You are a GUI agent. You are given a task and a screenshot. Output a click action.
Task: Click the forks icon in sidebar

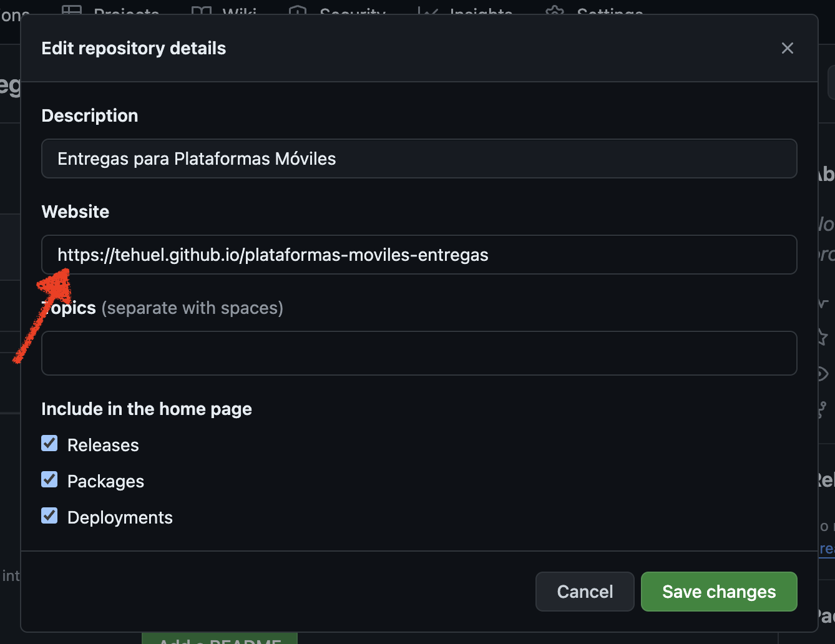tap(823, 409)
